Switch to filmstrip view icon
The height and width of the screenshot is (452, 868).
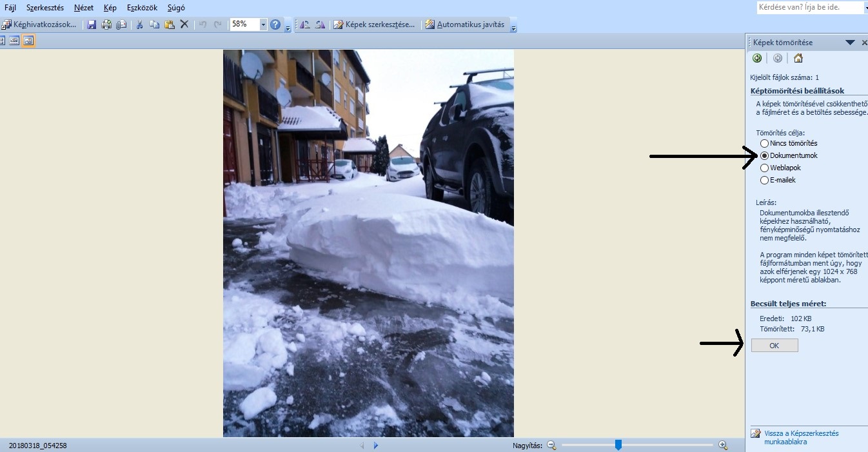(x=14, y=41)
